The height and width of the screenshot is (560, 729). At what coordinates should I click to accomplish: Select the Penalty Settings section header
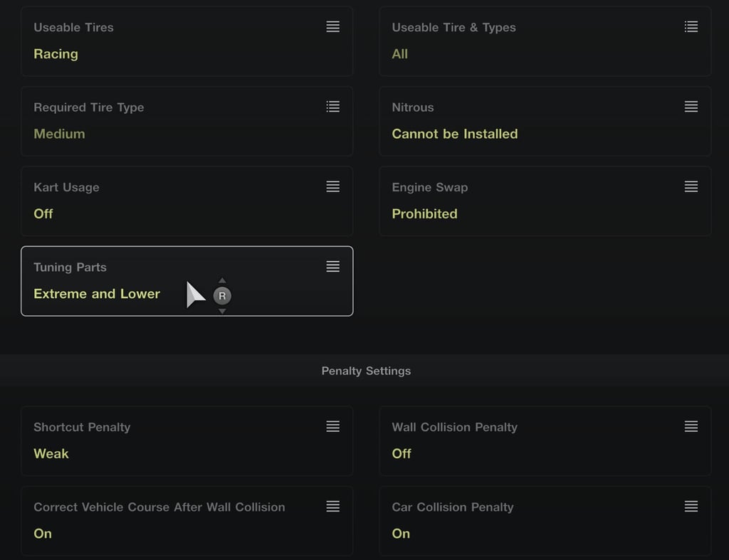[366, 371]
